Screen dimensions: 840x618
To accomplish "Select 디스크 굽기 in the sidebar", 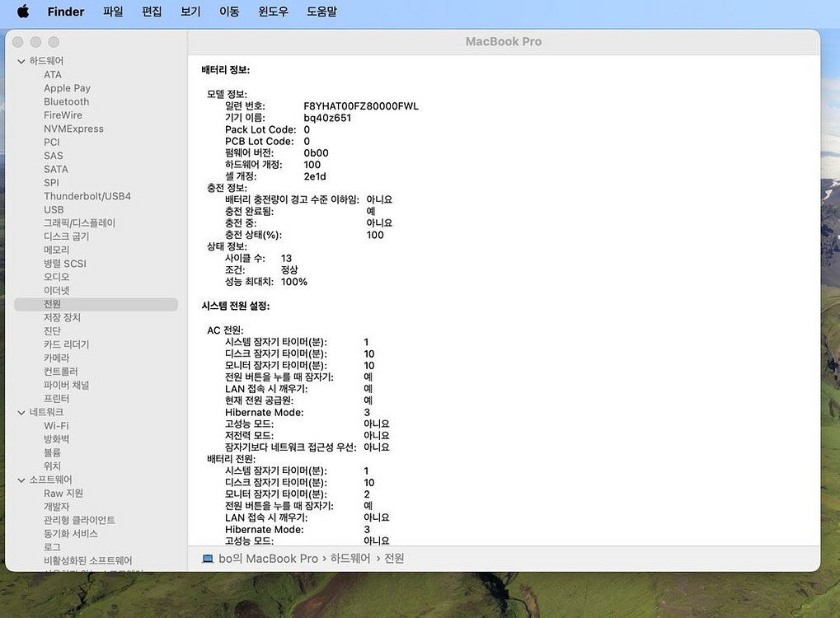I will point(65,236).
